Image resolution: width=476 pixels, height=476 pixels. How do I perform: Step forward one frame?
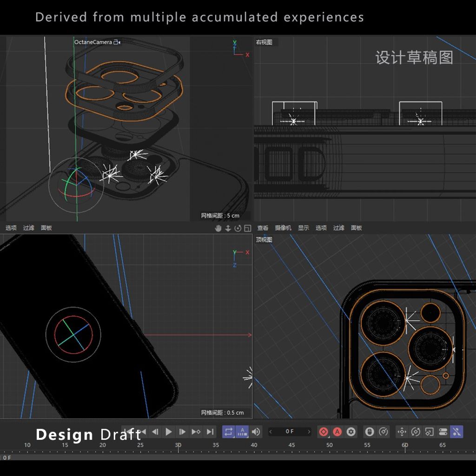click(182, 432)
